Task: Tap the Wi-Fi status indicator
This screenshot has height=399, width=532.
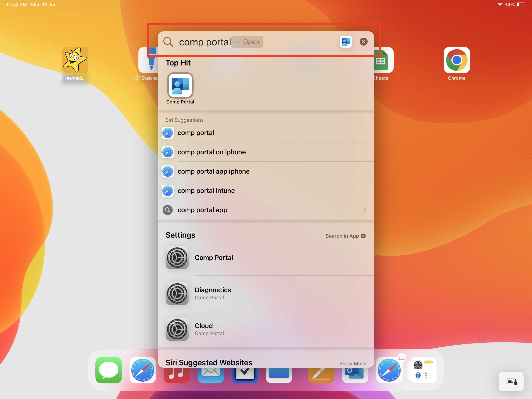Action: 500,4
